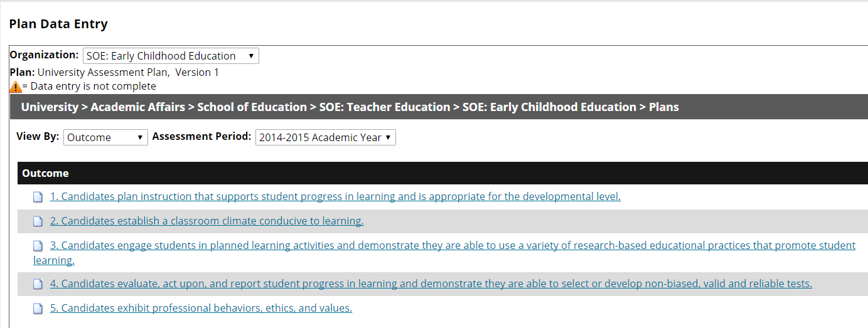
Task: Open the classroom climate outcome link
Action: click(x=206, y=221)
